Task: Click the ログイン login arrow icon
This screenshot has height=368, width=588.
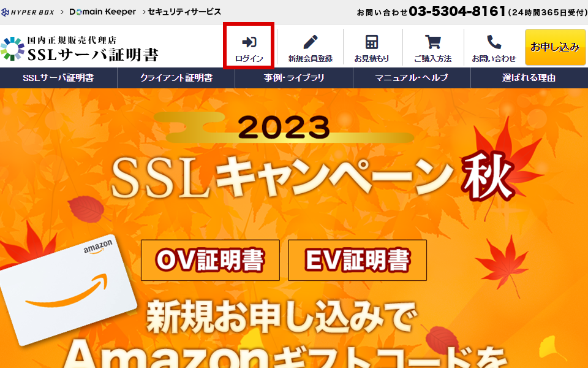Action: (249, 42)
